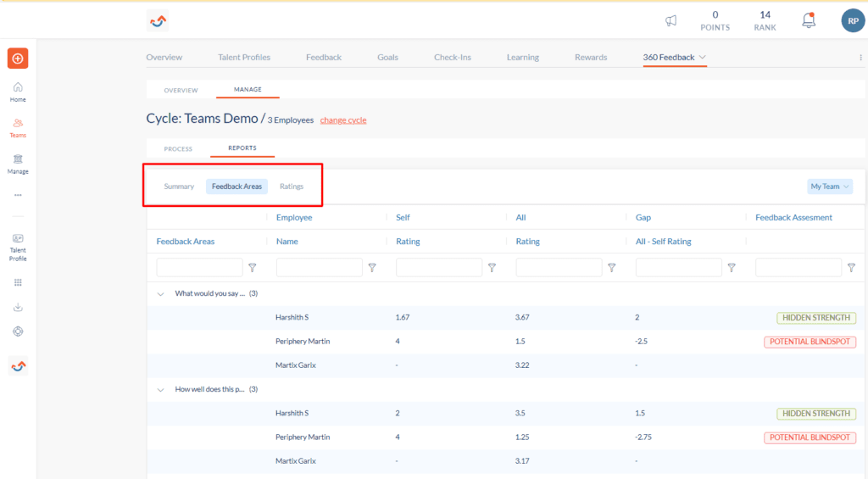
Task: Click filter icon for All Rating column
Action: click(612, 267)
